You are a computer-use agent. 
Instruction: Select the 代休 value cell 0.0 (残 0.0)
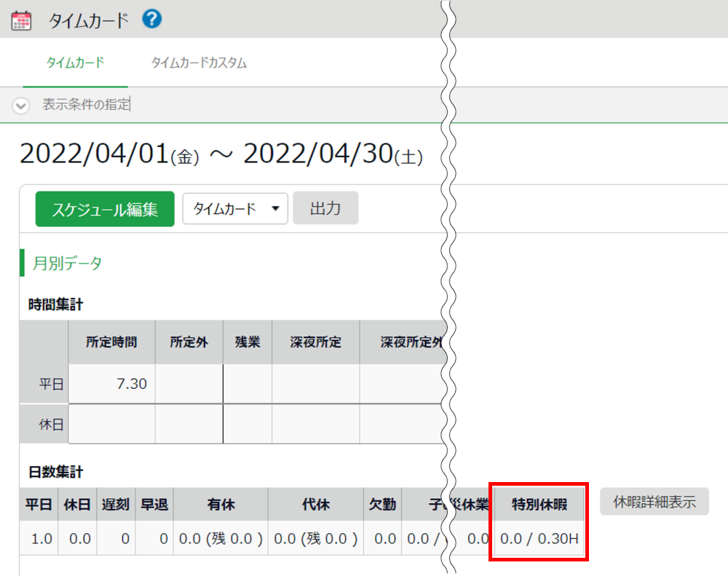316,540
